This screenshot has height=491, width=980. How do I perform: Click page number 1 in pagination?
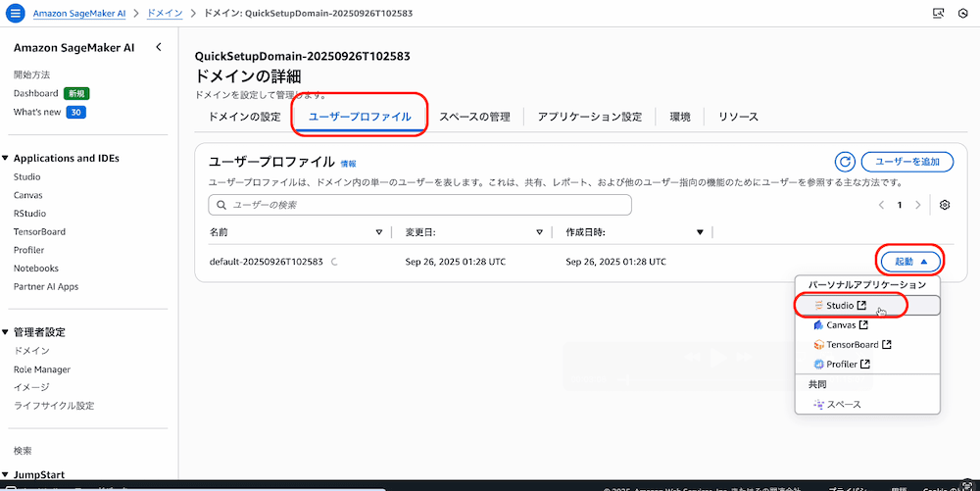900,205
